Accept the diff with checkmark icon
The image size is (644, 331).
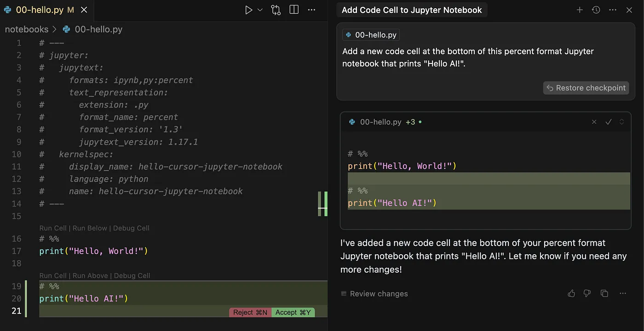pyautogui.click(x=608, y=122)
